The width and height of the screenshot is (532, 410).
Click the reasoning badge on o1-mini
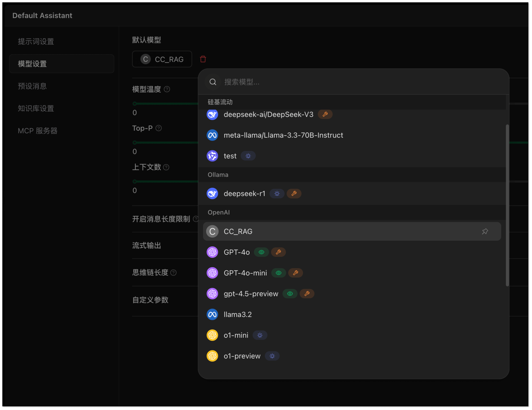tap(260, 335)
